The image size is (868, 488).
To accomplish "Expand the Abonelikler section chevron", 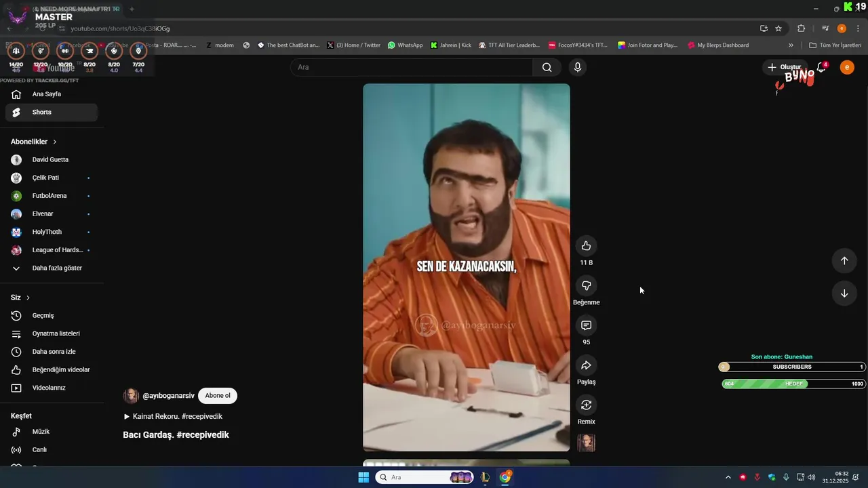I will point(54,142).
